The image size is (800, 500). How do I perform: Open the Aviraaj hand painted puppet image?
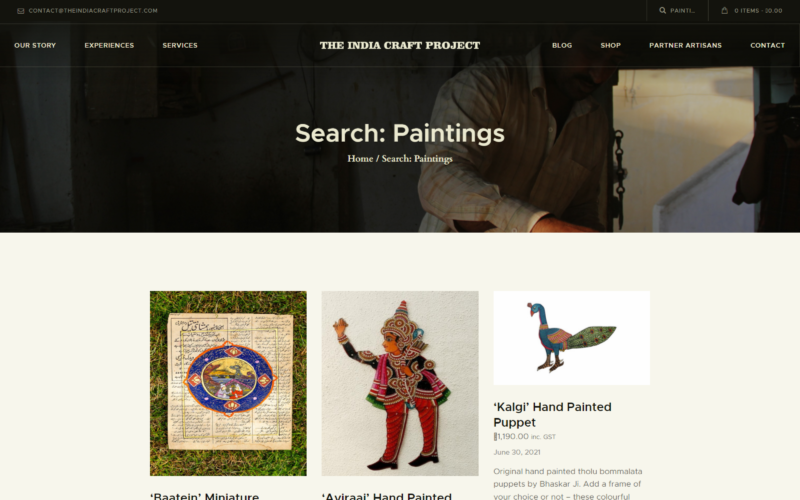coord(400,383)
